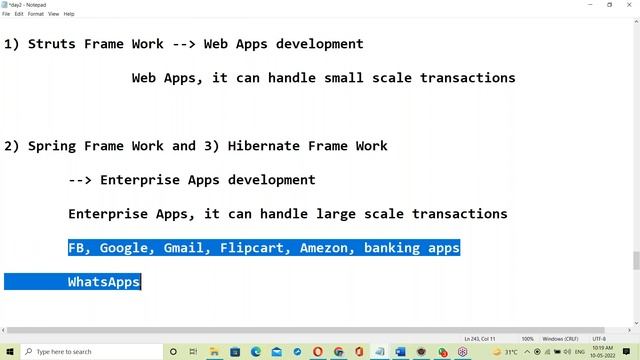
Task: Click the taskbar search box
Action: (92, 351)
